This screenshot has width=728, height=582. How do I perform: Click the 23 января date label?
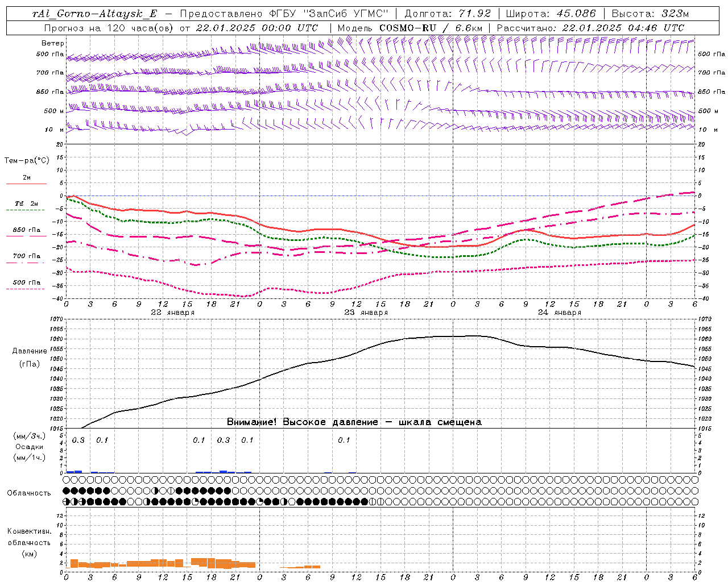366,313
